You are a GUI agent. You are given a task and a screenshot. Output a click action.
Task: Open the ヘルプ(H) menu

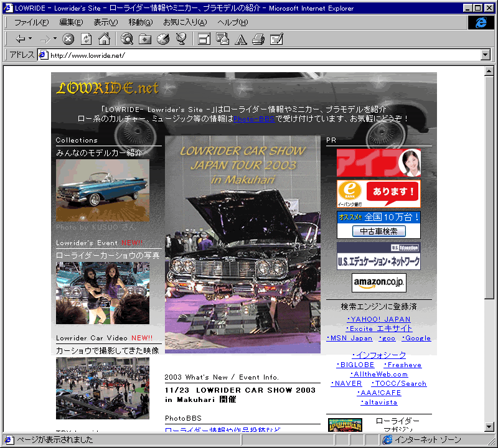pyautogui.click(x=232, y=22)
